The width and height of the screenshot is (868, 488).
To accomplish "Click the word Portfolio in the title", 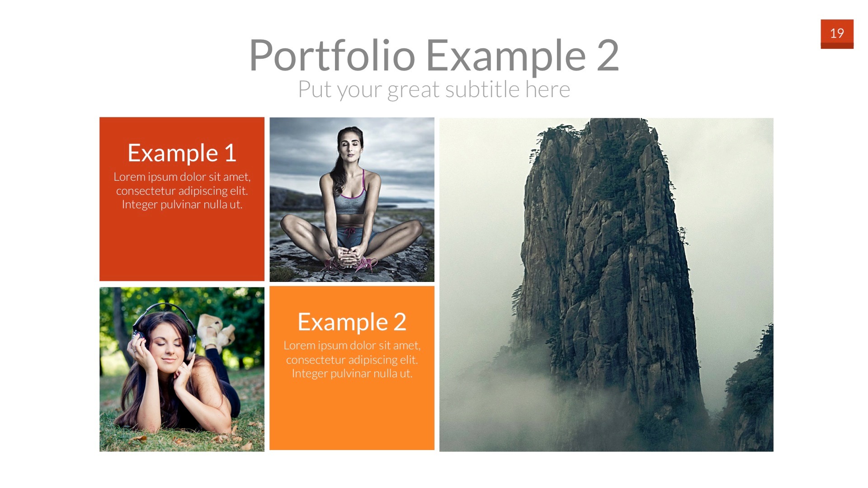I will pos(332,55).
